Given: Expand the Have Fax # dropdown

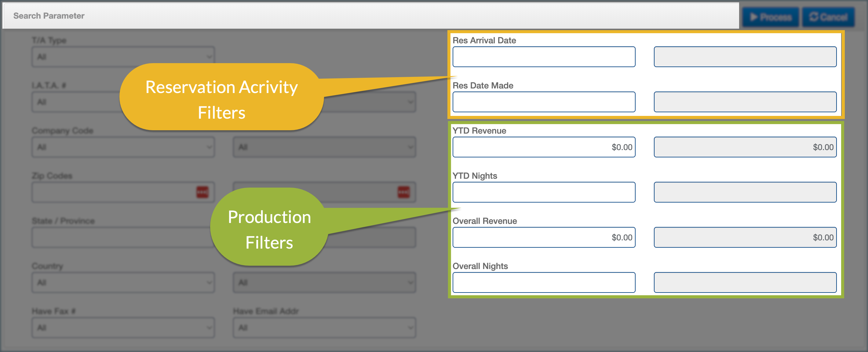Looking at the screenshot, I should pos(123,327).
